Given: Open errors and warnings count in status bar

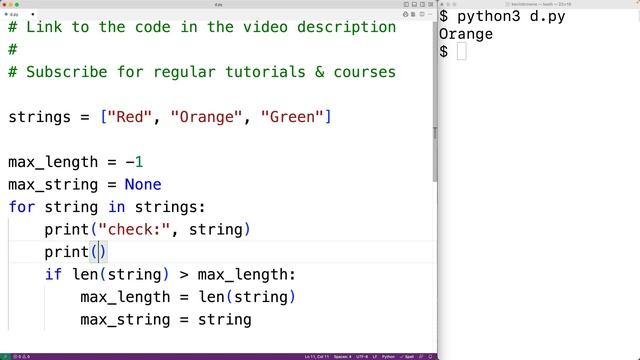Looking at the screenshot, I should click(21, 357).
